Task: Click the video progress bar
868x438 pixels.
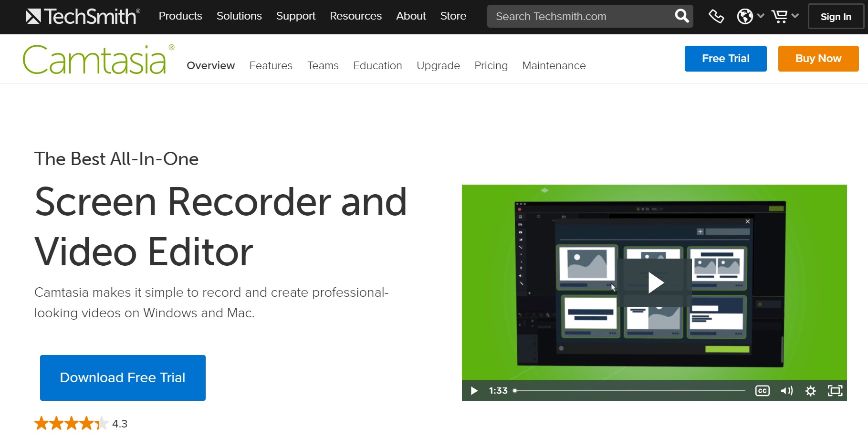Action: click(x=629, y=391)
